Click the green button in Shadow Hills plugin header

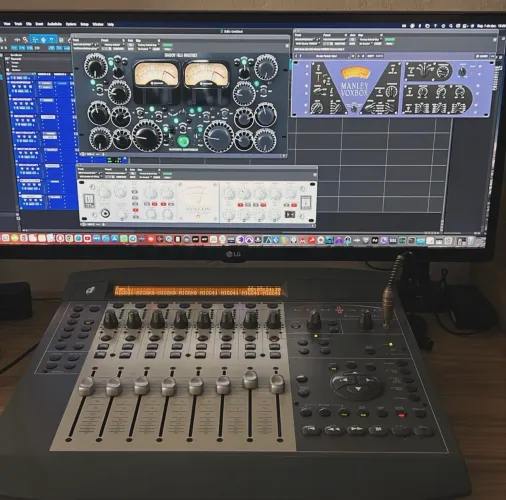(x=168, y=45)
